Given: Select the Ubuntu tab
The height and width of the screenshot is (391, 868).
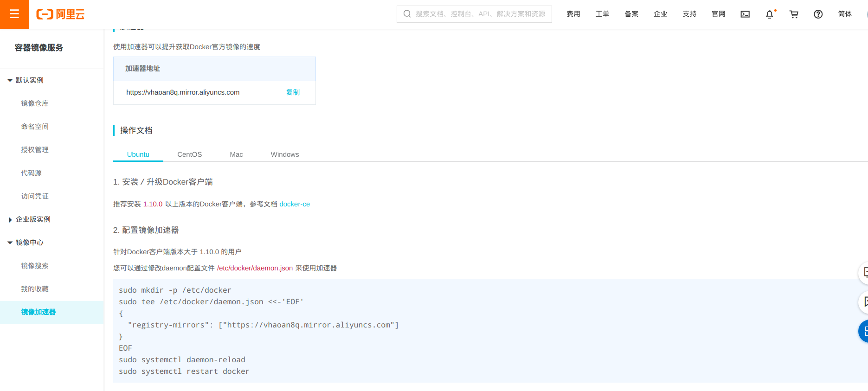Looking at the screenshot, I should (138, 154).
